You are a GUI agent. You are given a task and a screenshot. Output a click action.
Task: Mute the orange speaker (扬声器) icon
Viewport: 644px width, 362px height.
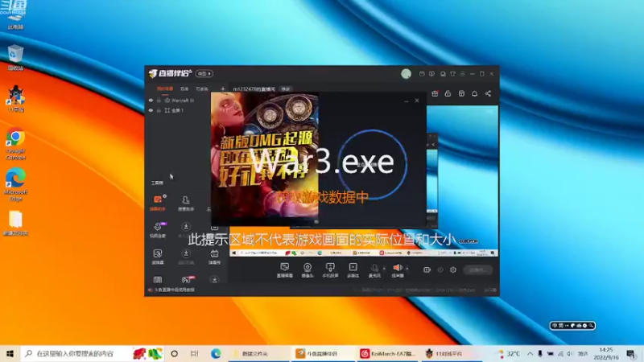tap(397, 268)
